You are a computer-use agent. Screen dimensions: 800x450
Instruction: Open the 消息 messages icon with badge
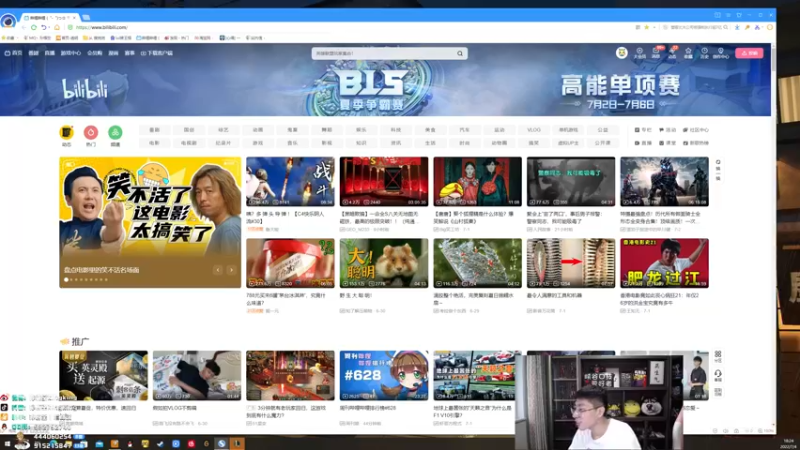[656, 53]
